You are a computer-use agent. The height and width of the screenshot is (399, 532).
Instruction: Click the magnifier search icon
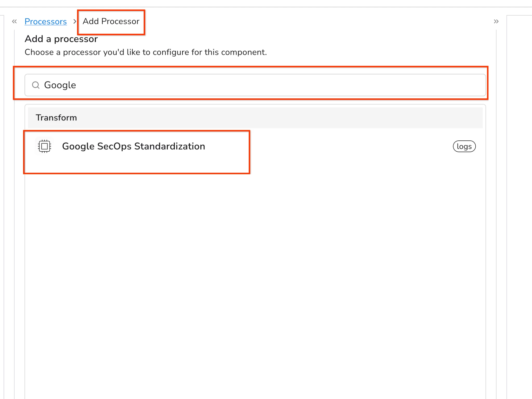(x=36, y=85)
